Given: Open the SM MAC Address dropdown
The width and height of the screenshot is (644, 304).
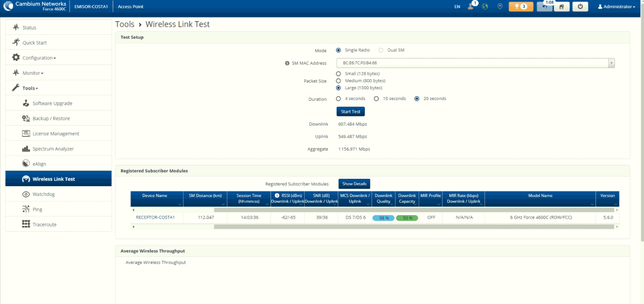Looking at the screenshot, I should [x=476, y=63].
